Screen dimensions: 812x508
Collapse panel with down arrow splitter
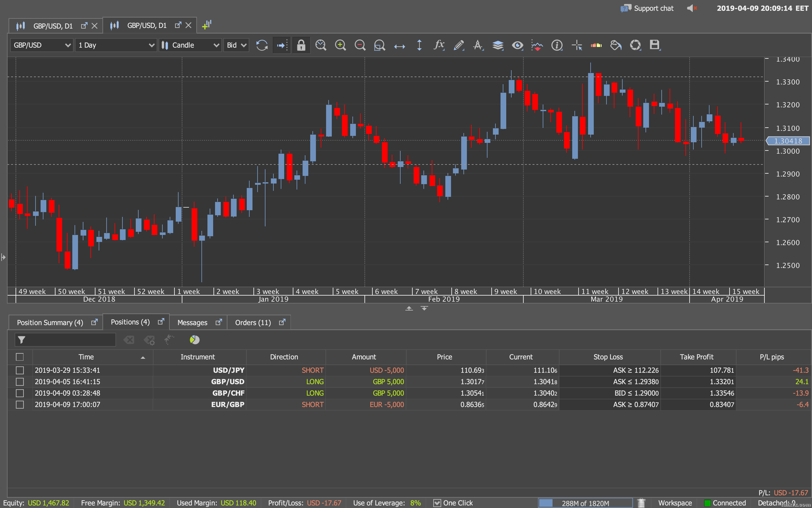[x=424, y=308]
